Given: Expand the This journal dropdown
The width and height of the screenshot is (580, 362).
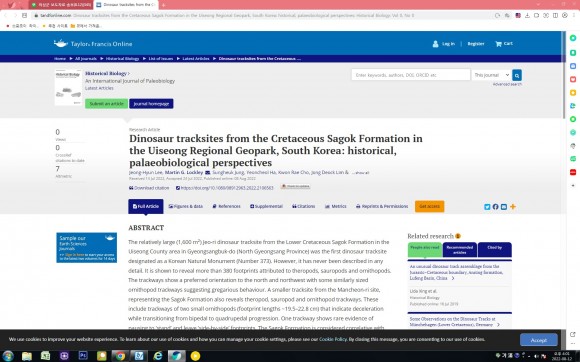Looking at the screenshot, I should (x=492, y=75).
